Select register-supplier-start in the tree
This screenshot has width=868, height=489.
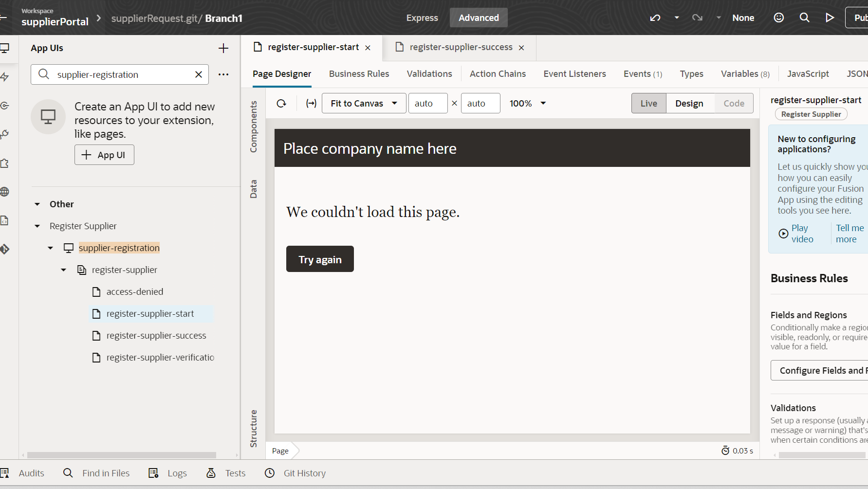(150, 314)
